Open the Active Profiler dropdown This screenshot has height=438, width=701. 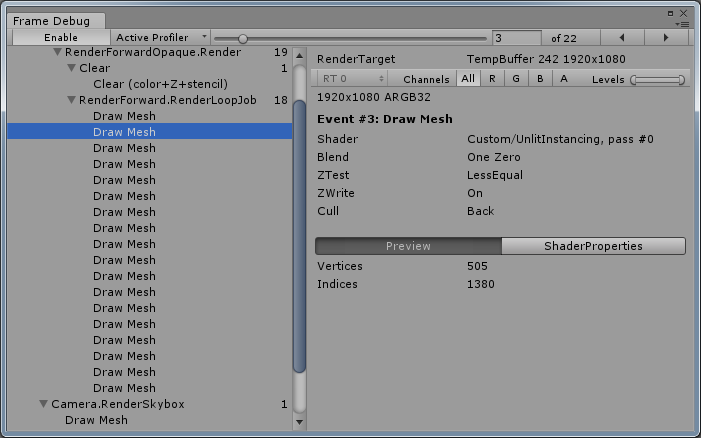[x=161, y=37]
